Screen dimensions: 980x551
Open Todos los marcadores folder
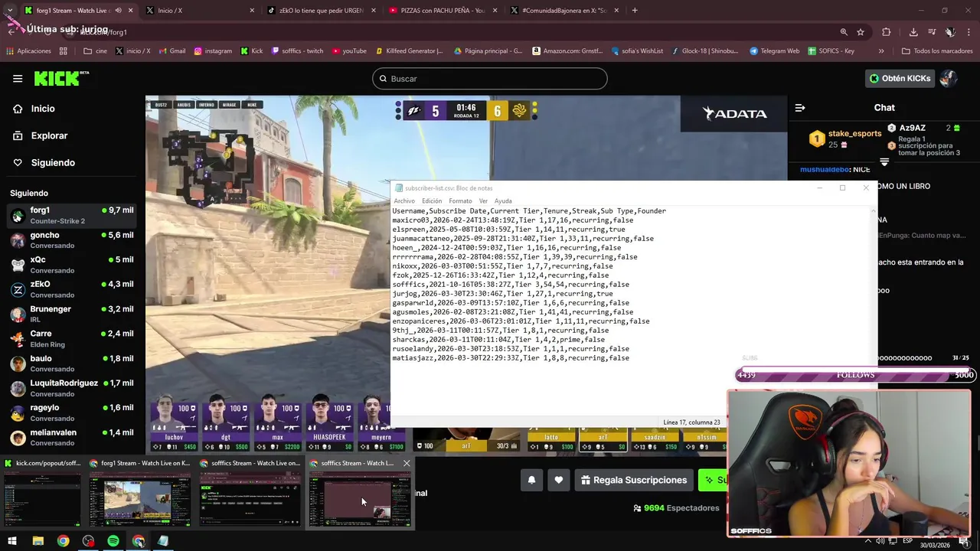936,51
